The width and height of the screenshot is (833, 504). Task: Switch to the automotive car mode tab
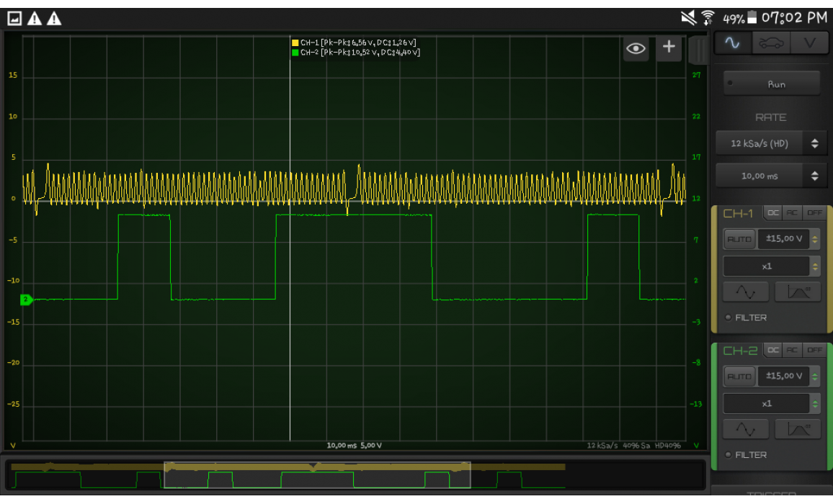point(770,43)
